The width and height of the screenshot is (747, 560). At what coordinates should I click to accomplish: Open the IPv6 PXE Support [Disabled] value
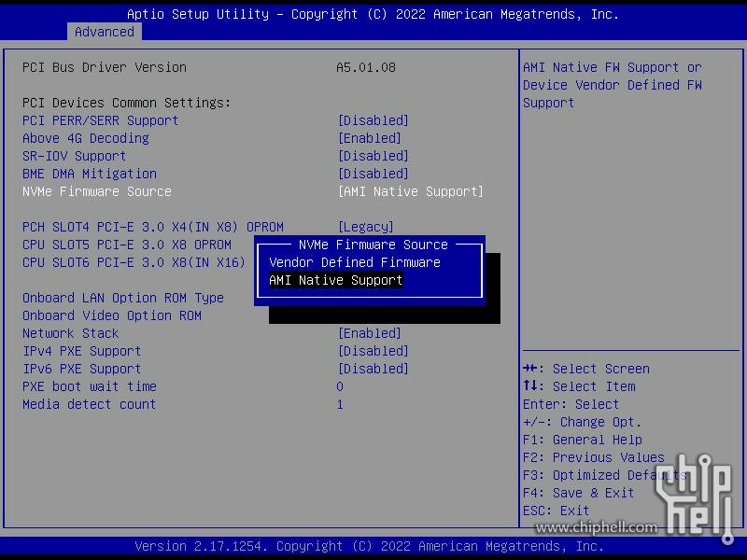tap(373, 369)
